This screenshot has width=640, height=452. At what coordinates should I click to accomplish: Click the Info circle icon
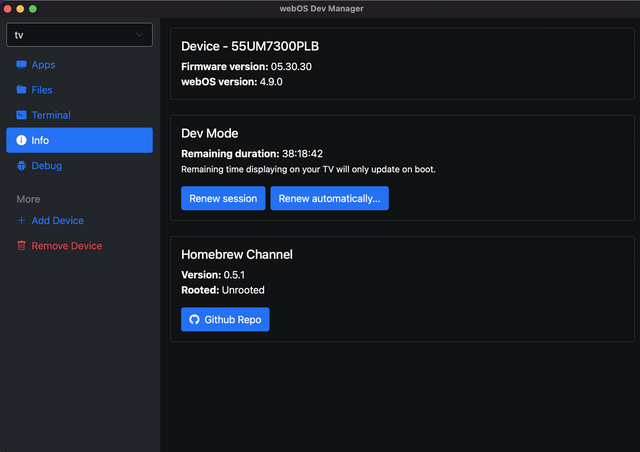(x=21, y=141)
